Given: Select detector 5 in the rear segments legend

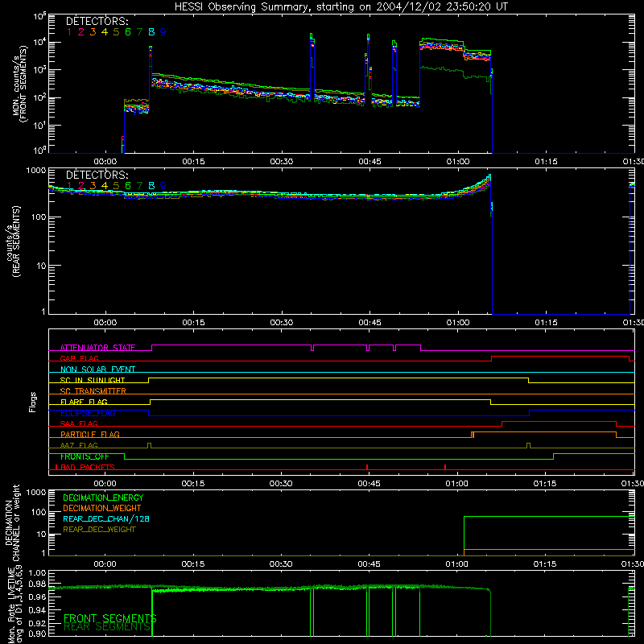Looking at the screenshot, I should [x=116, y=186].
